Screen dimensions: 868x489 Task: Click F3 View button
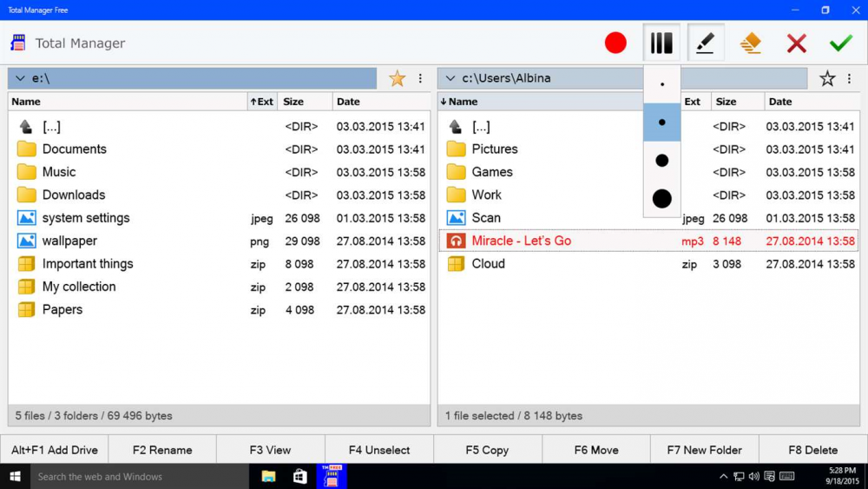point(270,450)
